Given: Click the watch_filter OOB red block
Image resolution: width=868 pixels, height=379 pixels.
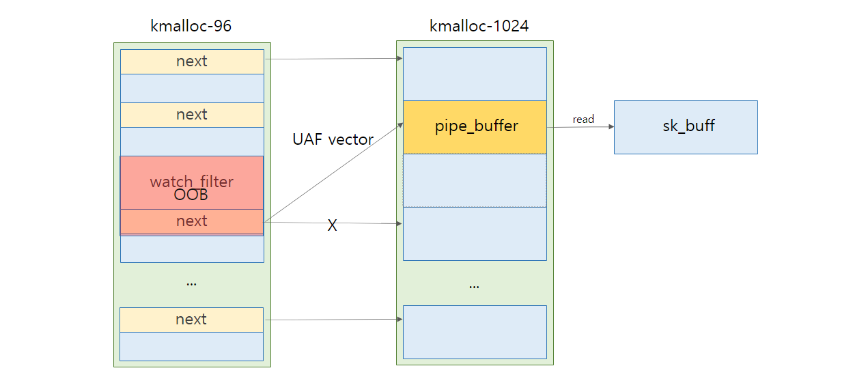Looking at the screenshot, I should click(192, 182).
